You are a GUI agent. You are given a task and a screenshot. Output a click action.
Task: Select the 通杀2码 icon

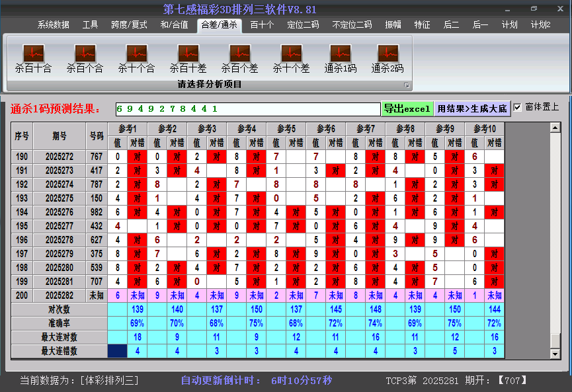click(388, 54)
